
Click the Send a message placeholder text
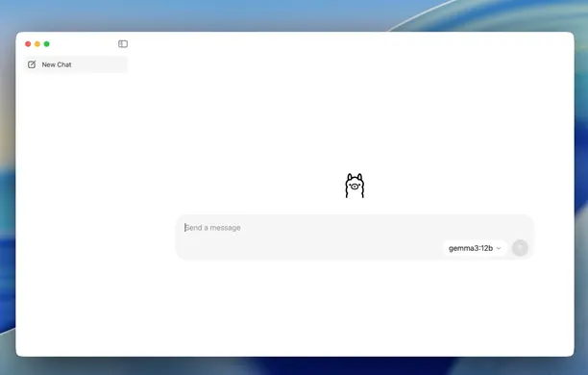coord(212,228)
